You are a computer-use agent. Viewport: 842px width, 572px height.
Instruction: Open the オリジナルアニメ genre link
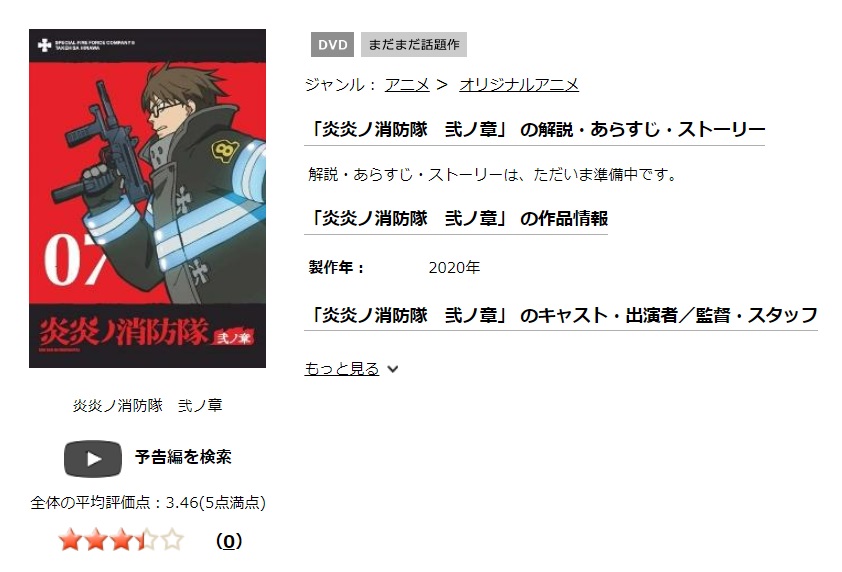[x=519, y=84]
